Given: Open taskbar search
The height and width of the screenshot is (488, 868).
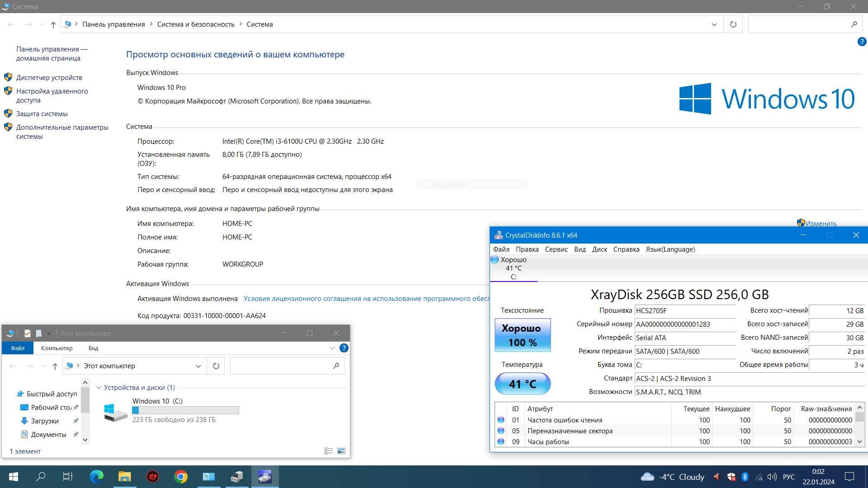Looking at the screenshot, I should pyautogui.click(x=41, y=477).
